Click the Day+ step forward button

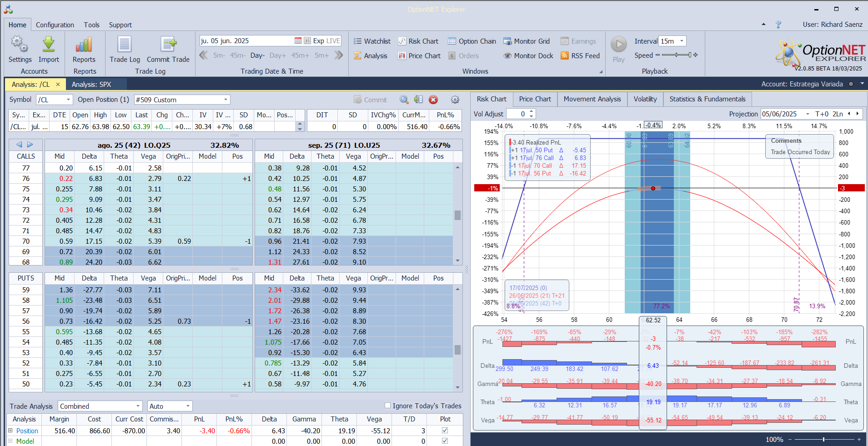[x=277, y=55]
